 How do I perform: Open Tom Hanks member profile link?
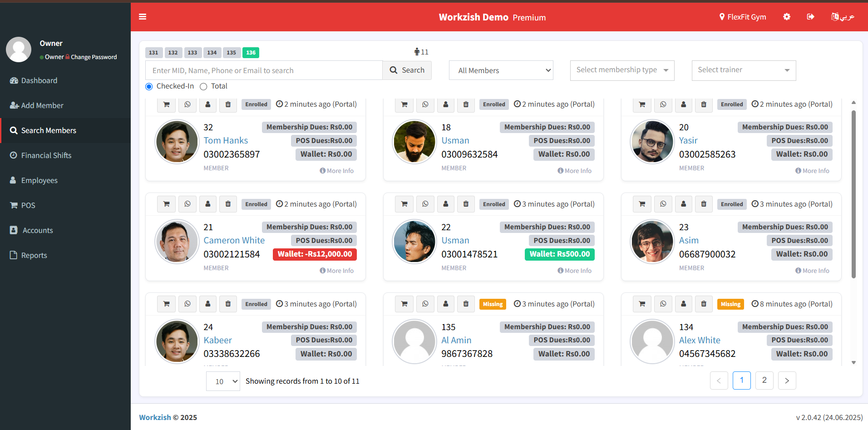pyautogui.click(x=226, y=141)
